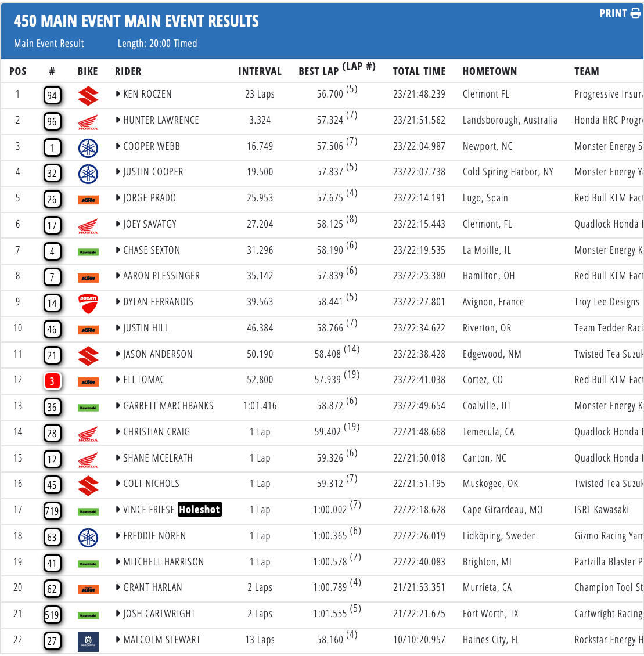
Task: Expand the Justin Cooper row triangle
Action: click(x=118, y=172)
